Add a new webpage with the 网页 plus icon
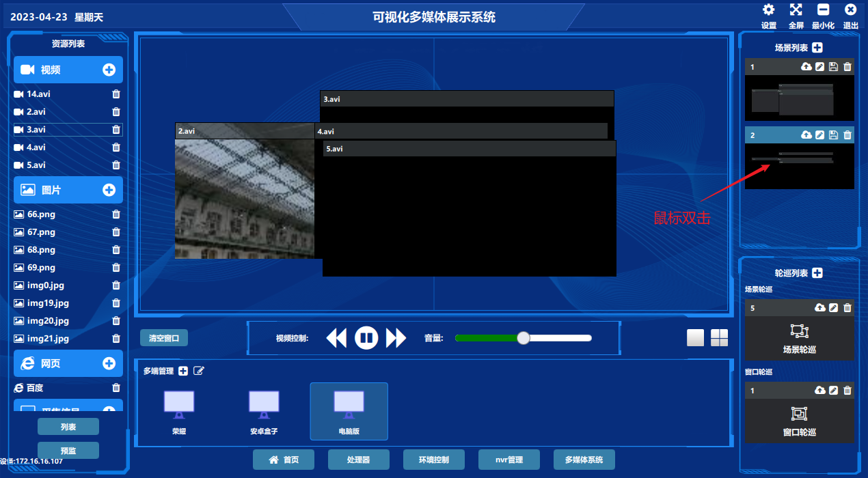 (109, 363)
